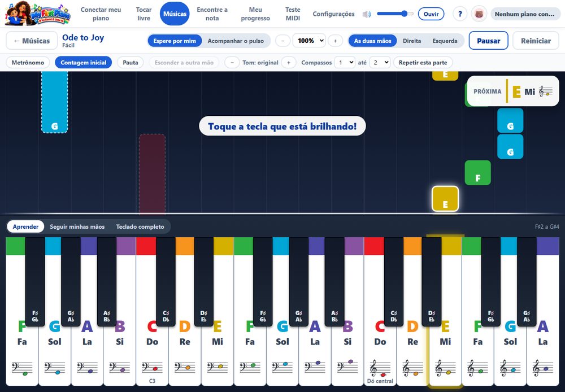Lower the key with Tom minus button
The width and height of the screenshot is (565, 392).
232,62
